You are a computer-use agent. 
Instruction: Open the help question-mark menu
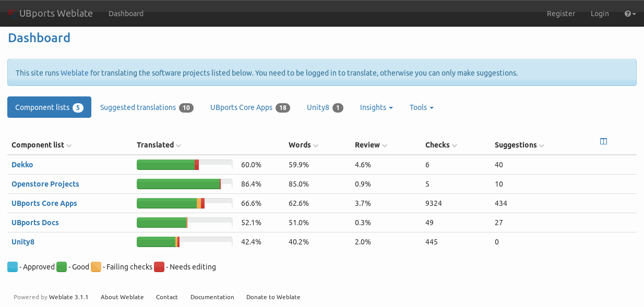[x=629, y=13]
